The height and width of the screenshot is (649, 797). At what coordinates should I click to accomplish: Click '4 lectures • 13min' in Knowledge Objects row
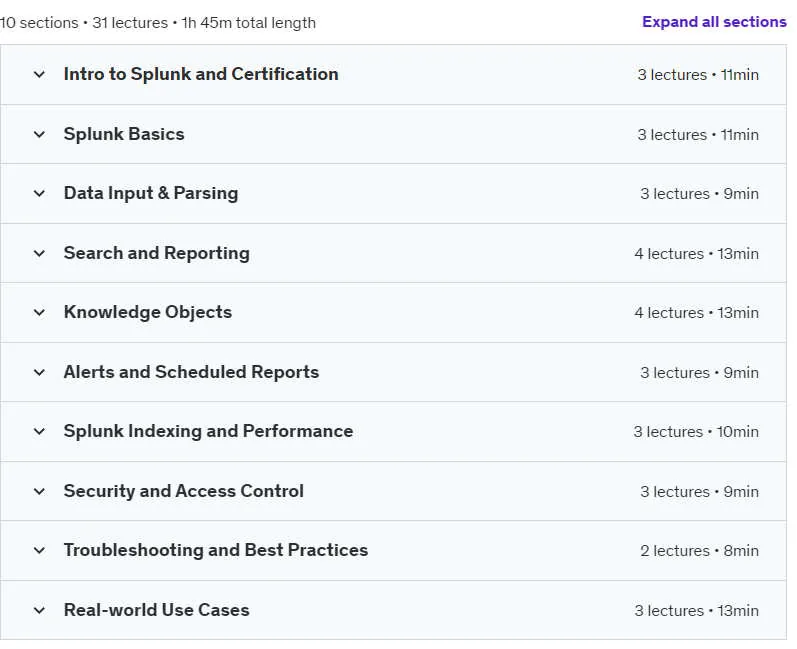(x=696, y=313)
